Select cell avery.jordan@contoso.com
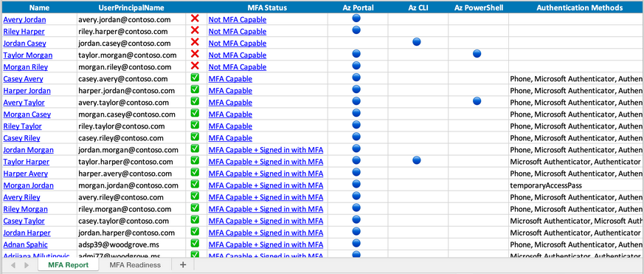 point(131,20)
